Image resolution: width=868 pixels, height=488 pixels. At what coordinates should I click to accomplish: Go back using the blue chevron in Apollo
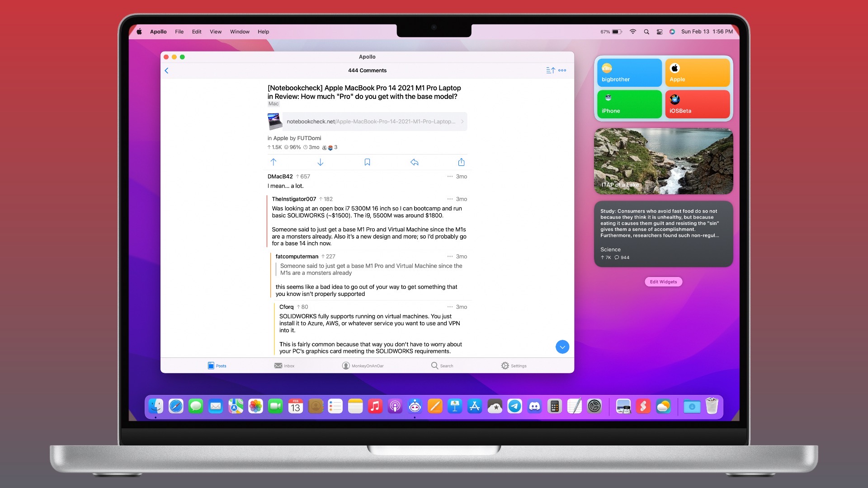click(x=166, y=70)
